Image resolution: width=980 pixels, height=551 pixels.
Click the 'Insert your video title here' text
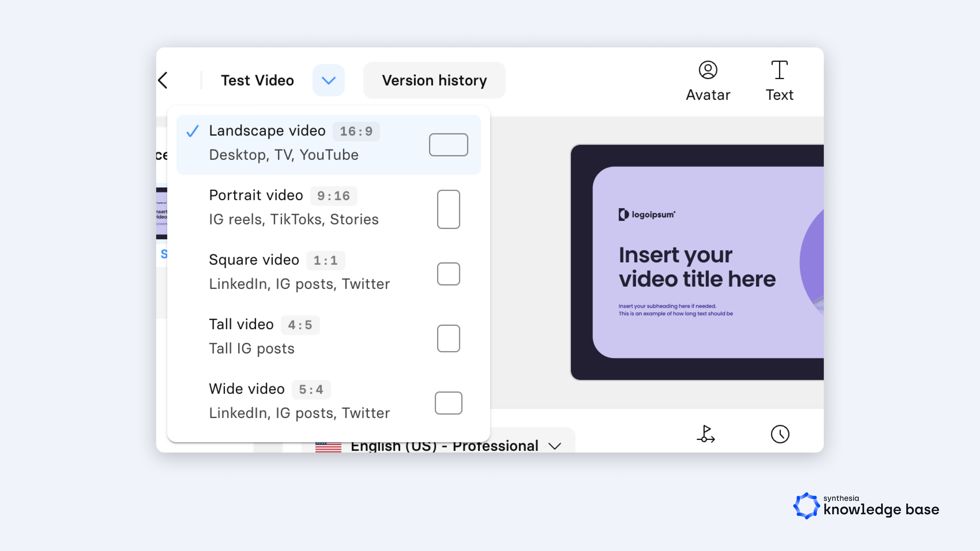(696, 267)
